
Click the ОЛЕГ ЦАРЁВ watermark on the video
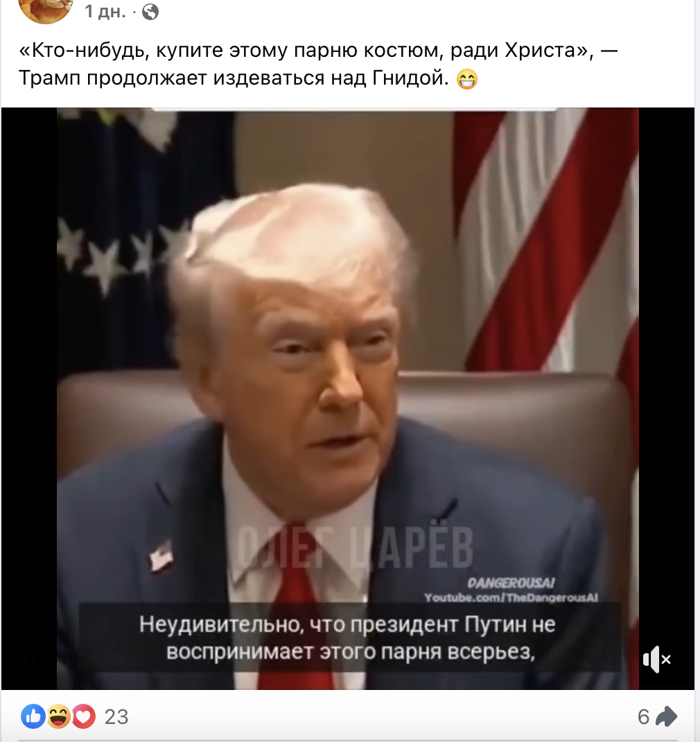355,548
